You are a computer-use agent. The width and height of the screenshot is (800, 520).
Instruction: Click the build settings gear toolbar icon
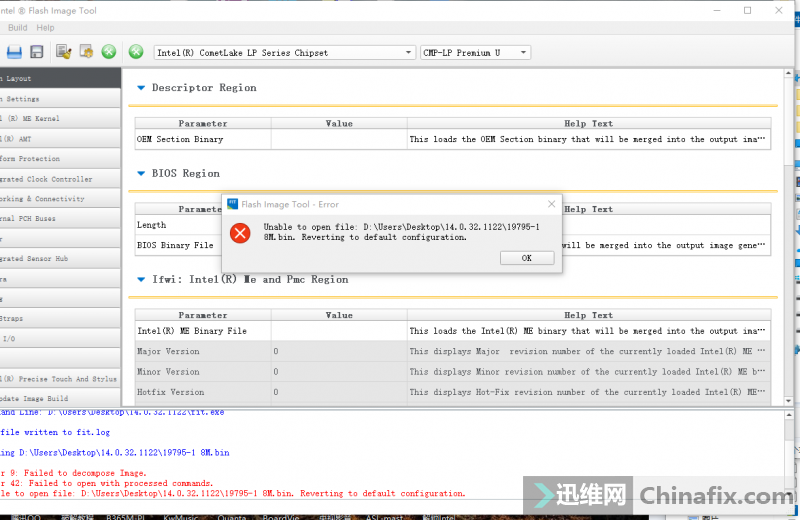point(86,52)
